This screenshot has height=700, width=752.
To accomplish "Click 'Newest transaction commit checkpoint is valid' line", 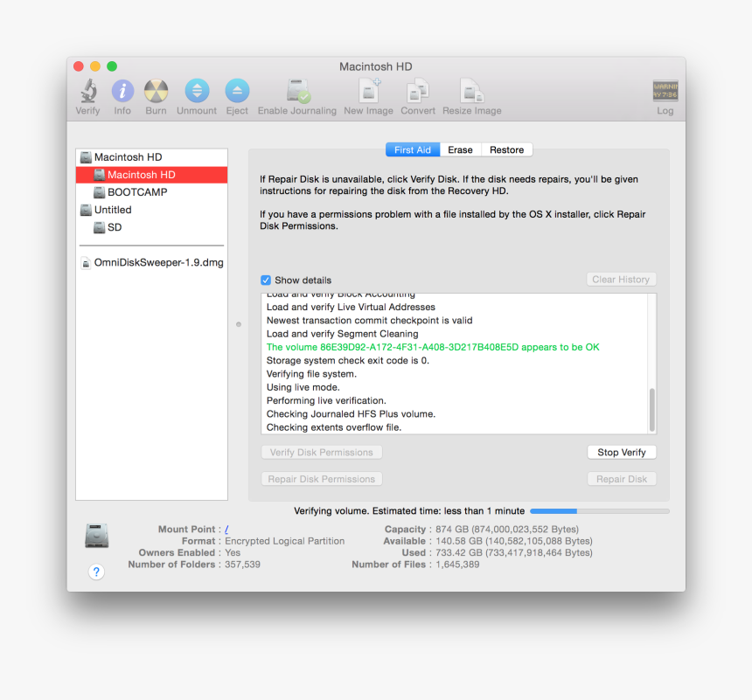I will pyautogui.click(x=369, y=320).
